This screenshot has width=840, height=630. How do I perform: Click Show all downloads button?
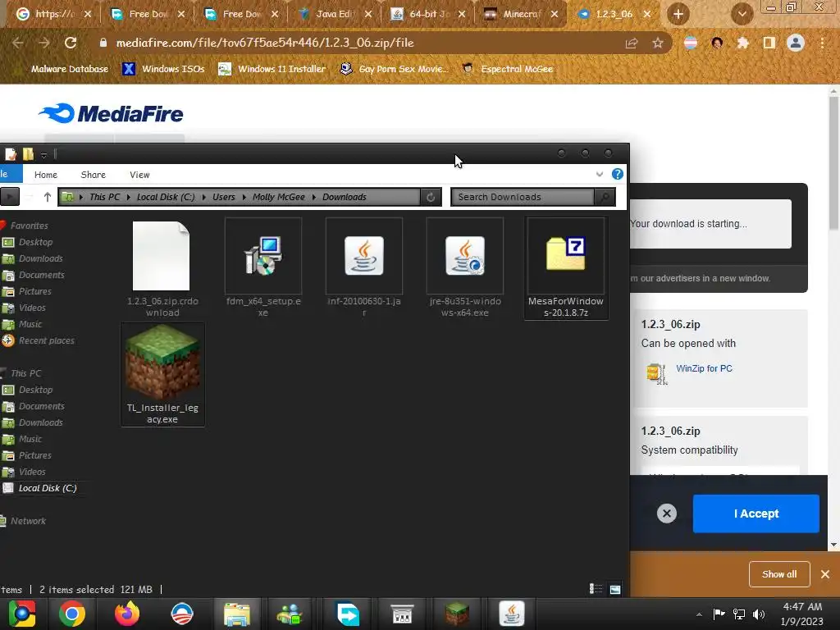click(x=779, y=574)
